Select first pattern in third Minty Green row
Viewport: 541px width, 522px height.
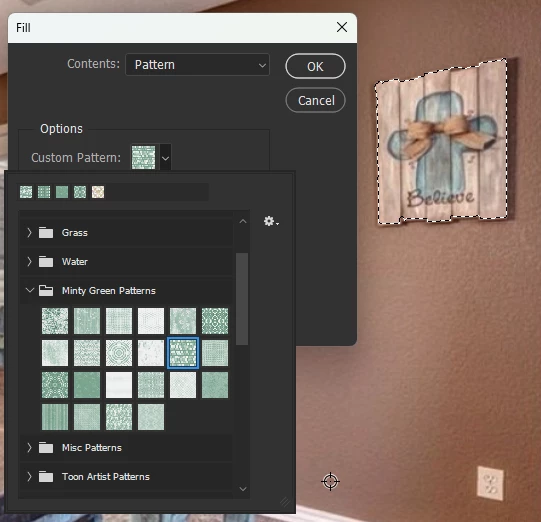[55, 385]
